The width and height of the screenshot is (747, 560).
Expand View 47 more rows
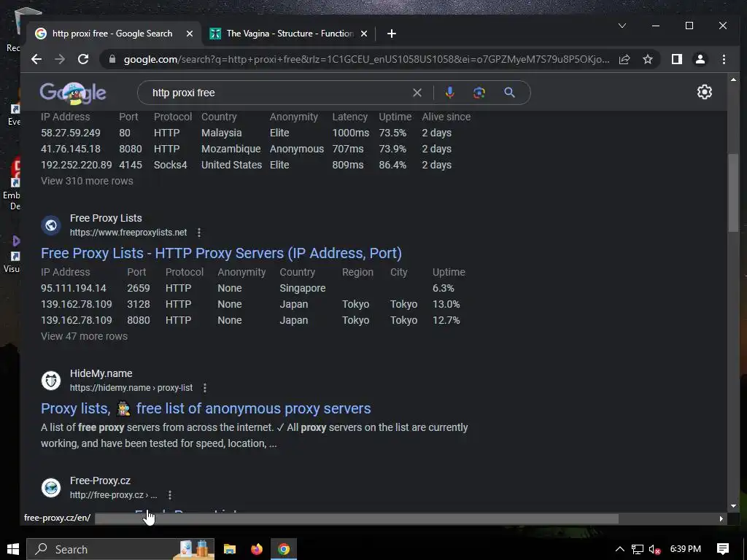[84, 335]
